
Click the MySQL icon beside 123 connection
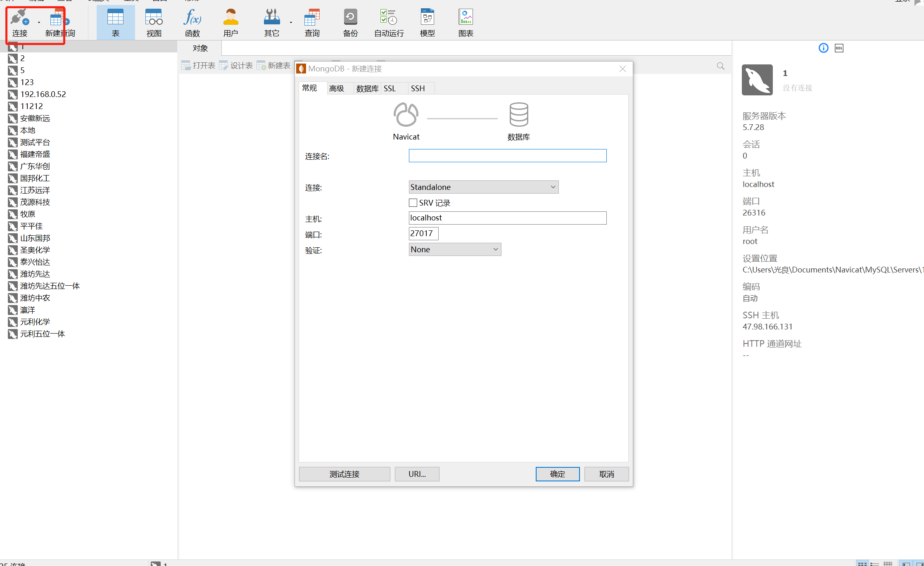point(13,83)
